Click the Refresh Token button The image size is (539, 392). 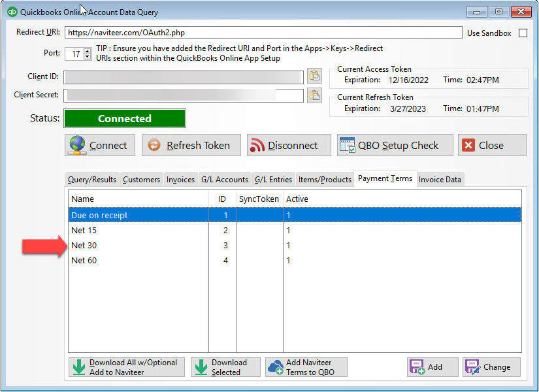(x=191, y=145)
